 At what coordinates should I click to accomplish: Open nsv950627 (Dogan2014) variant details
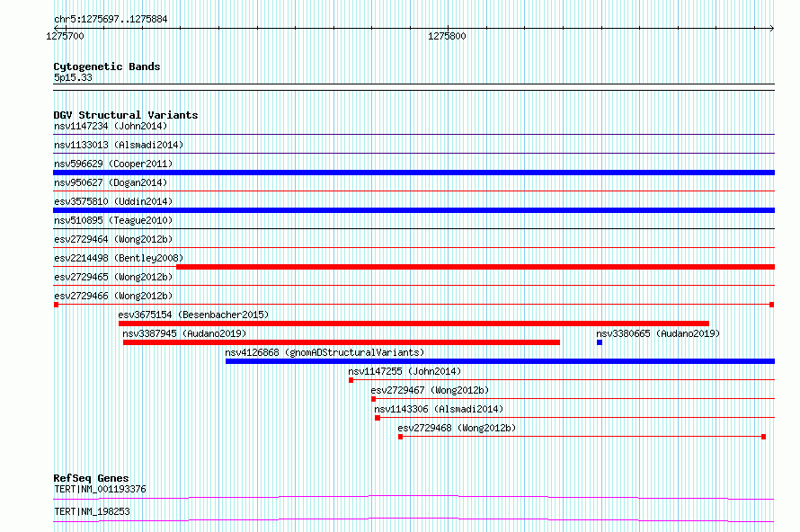coord(111,182)
